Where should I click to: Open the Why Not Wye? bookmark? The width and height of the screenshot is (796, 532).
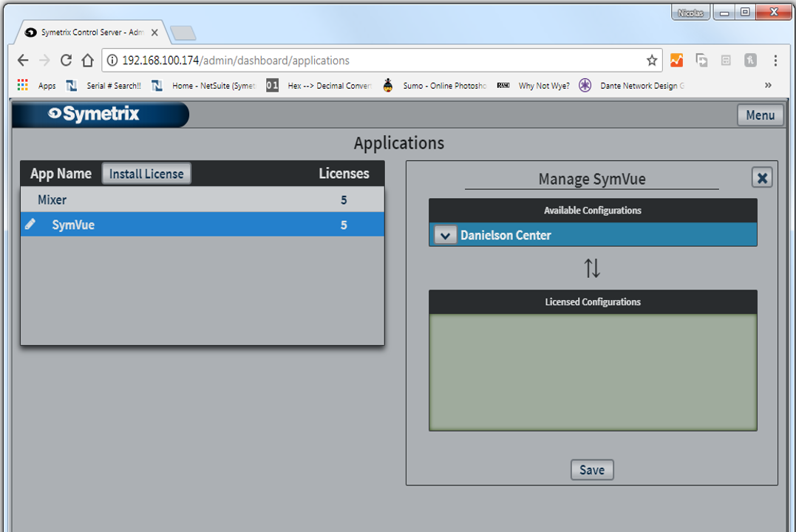[x=534, y=85]
